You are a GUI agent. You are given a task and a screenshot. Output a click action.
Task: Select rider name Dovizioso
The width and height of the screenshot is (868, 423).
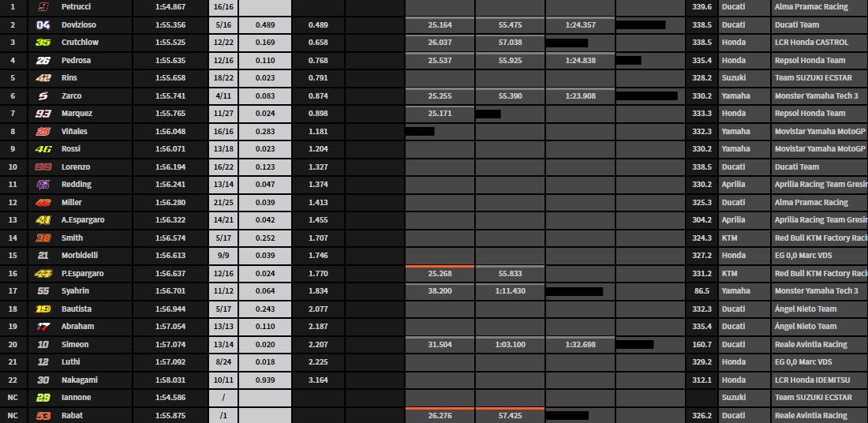click(79, 25)
